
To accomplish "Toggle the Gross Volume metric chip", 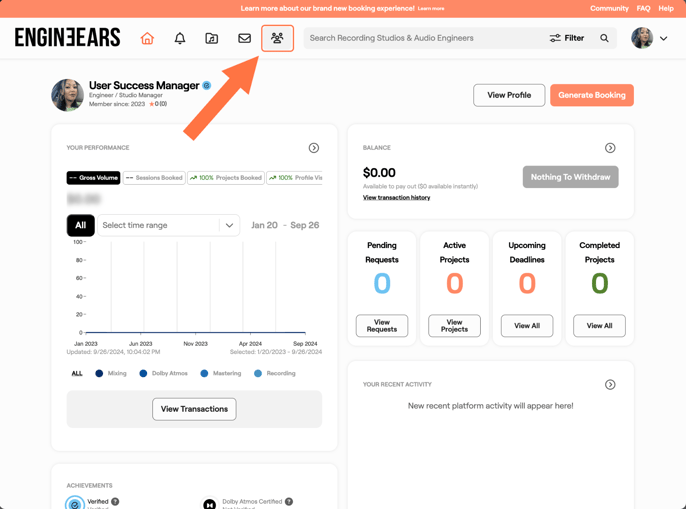I will (x=94, y=178).
